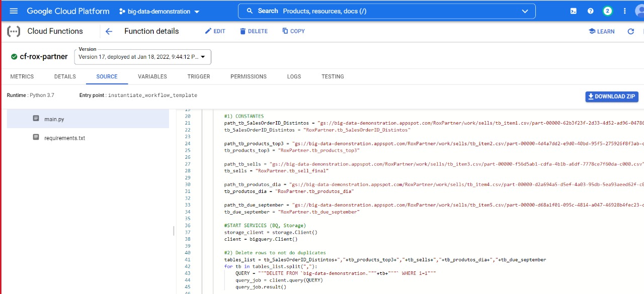The image size is (644, 294).
Task: Expand the search bar chevron
Action: tap(525, 11)
